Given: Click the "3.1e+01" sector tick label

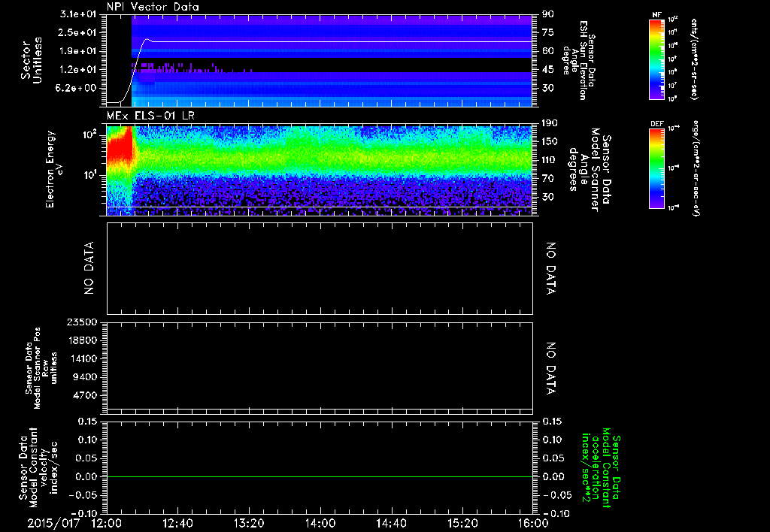Looking at the screenshot, I should tap(78, 14).
